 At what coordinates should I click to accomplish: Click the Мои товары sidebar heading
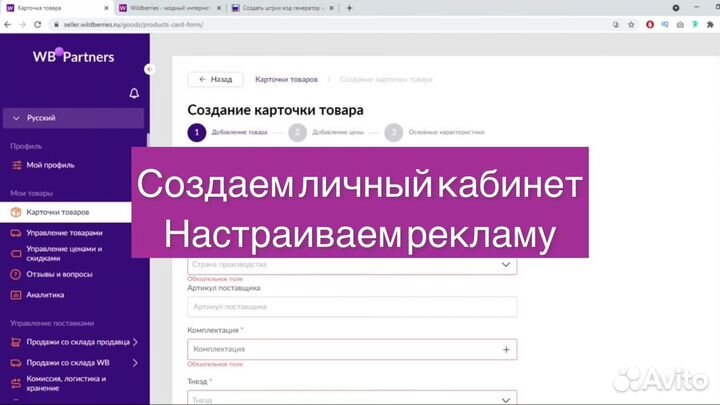coord(32,193)
